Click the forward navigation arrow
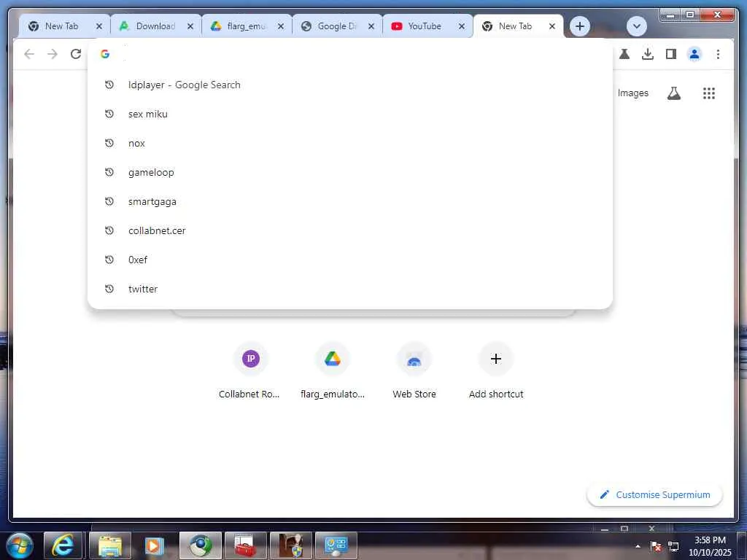747x560 pixels. click(x=53, y=54)
